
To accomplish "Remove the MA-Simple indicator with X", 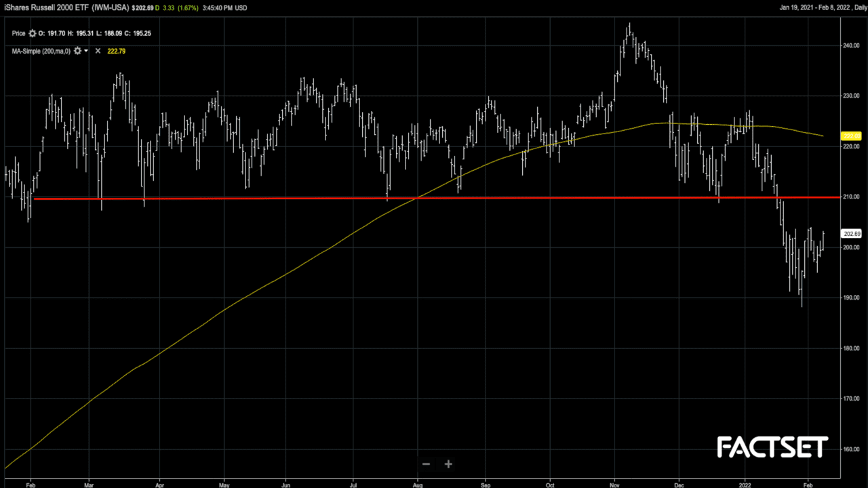I will point(98,51).
